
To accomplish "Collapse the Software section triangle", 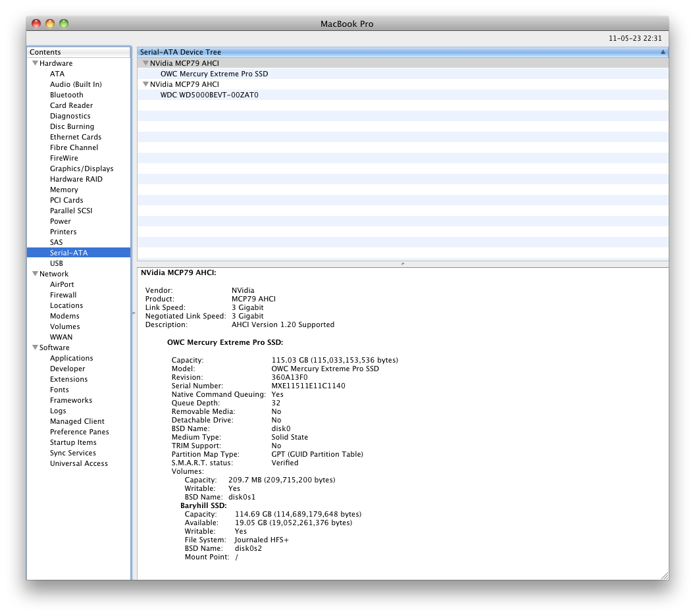I will pos(35,347).
